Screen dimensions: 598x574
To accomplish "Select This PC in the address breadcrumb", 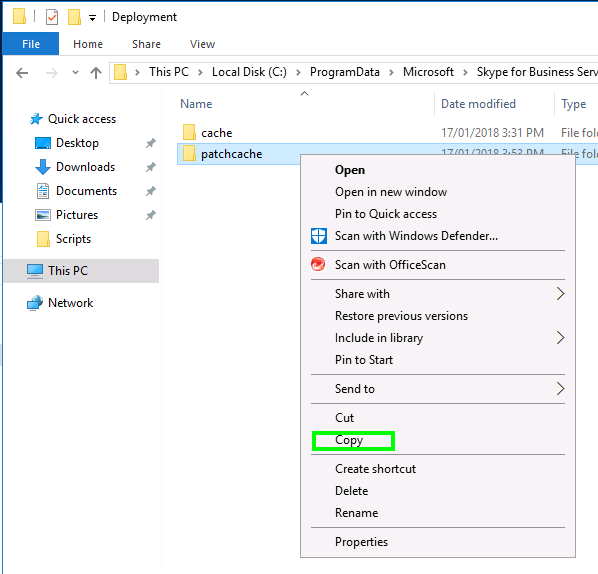I will [169, 72].
